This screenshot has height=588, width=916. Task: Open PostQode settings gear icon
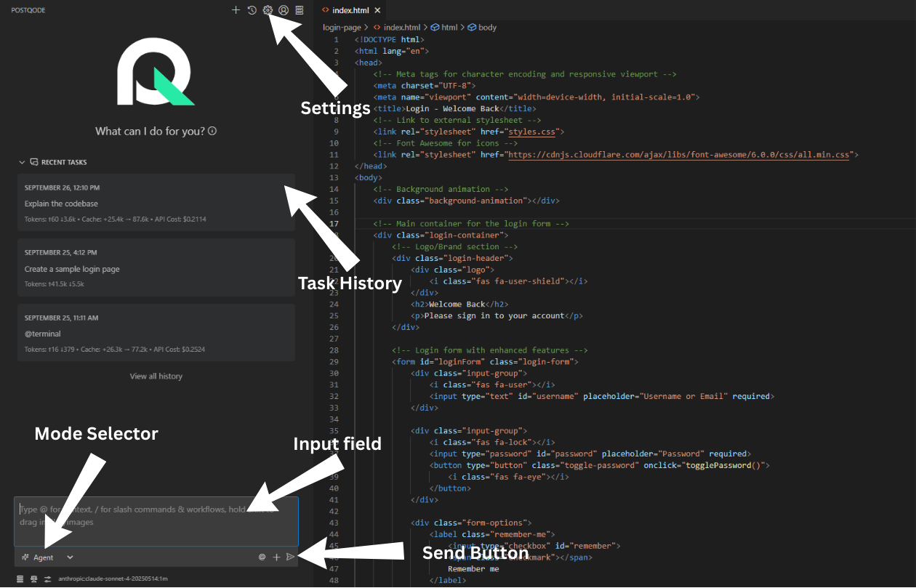pyautogui.click(x=268, y=10)
